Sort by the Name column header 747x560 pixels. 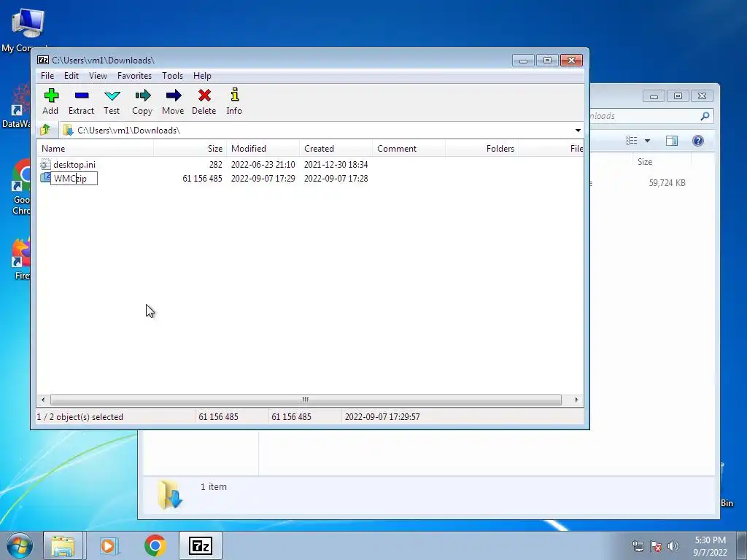96,149
